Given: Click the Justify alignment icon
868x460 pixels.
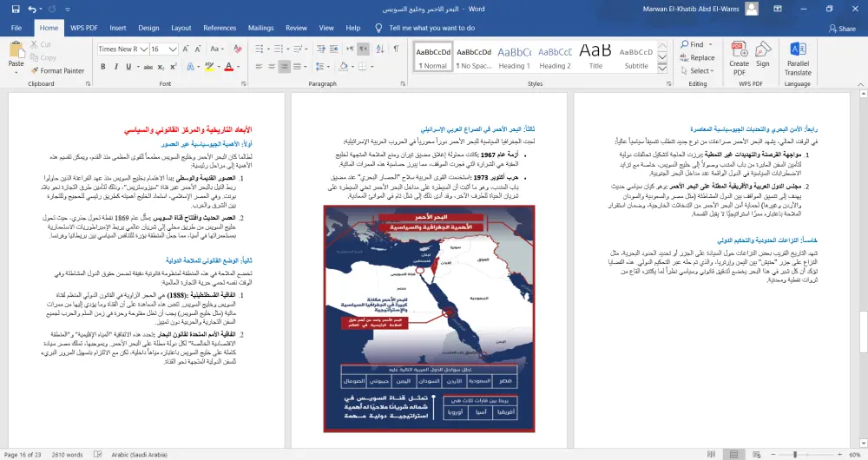Looking at the screenshot, I should click(x=297, y=67).
